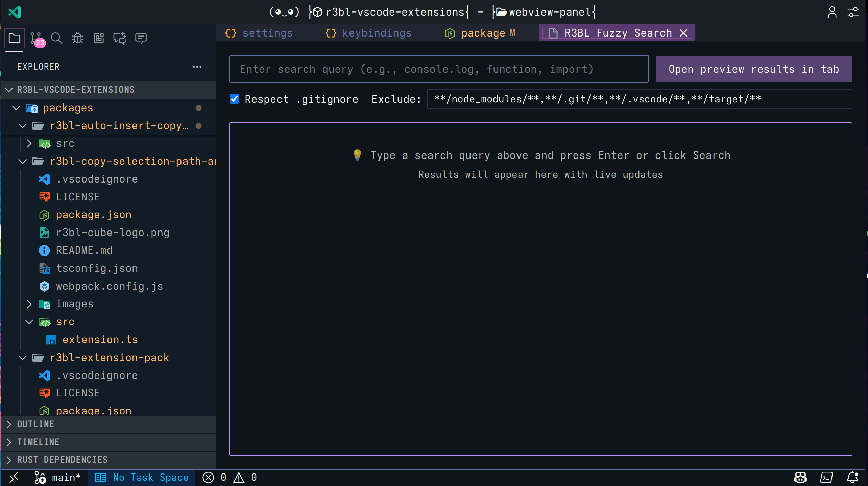Screen dimensions: 868x486
Task: Open the Comments panel icon in activity bar
Action: pos(141,38)
